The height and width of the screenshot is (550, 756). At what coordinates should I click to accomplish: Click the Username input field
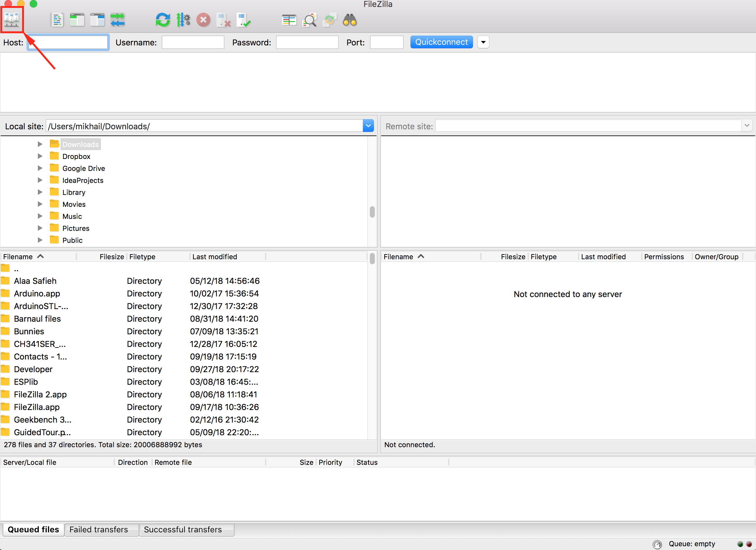(x=193, y=43)
